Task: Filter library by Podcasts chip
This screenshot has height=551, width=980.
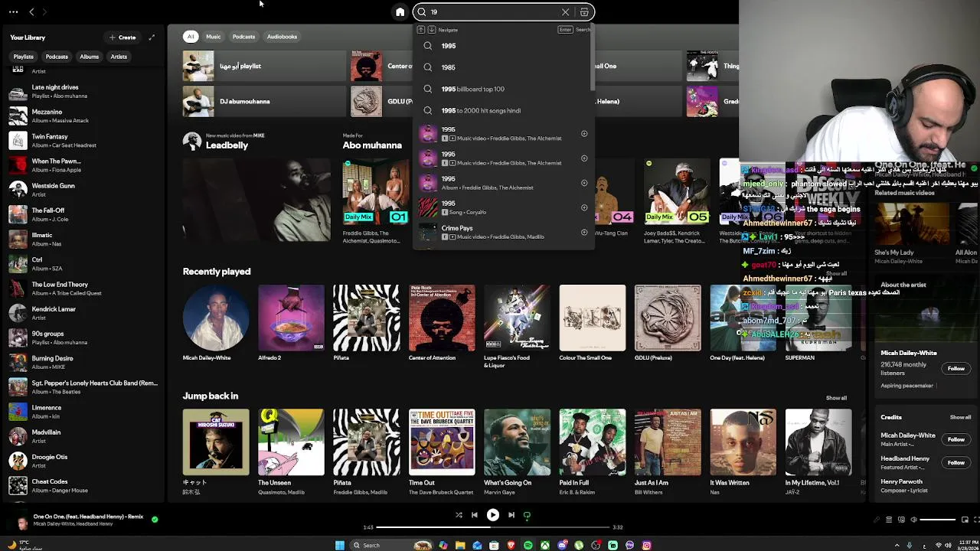Action: tap(57, 57)
